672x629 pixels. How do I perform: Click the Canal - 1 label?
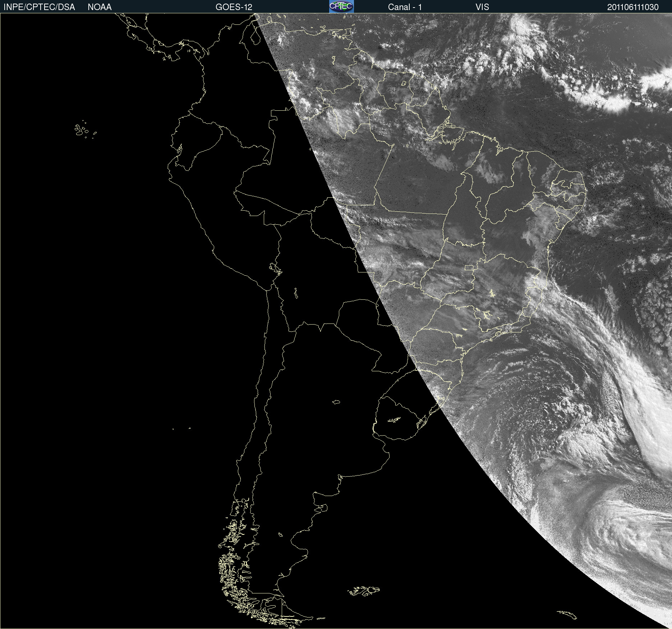405,7
